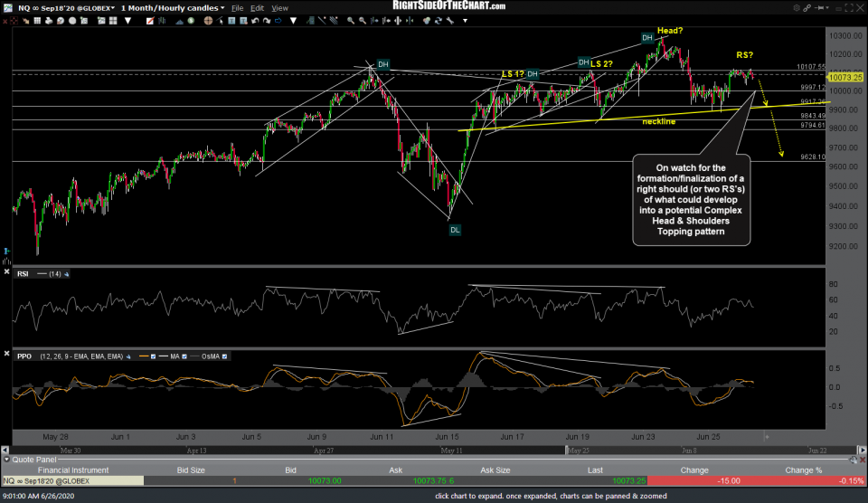Click the Quote Panel close X icon

863,460
